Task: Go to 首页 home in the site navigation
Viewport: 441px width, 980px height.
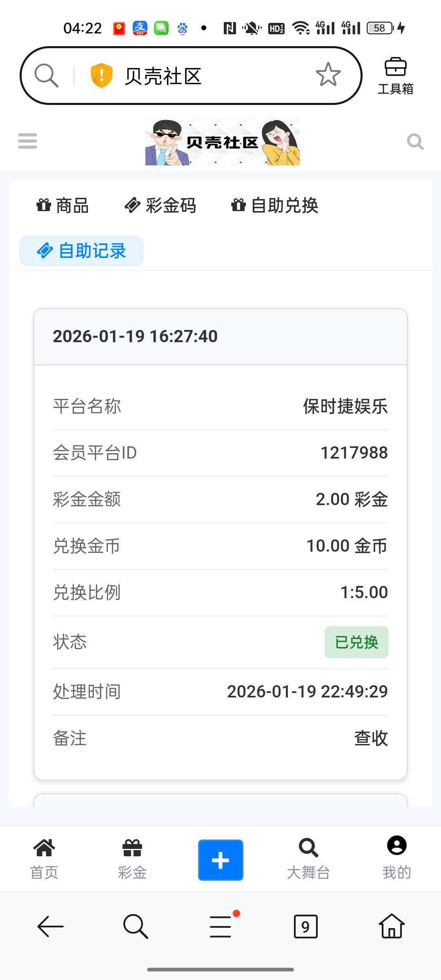Action: point(44,860)
